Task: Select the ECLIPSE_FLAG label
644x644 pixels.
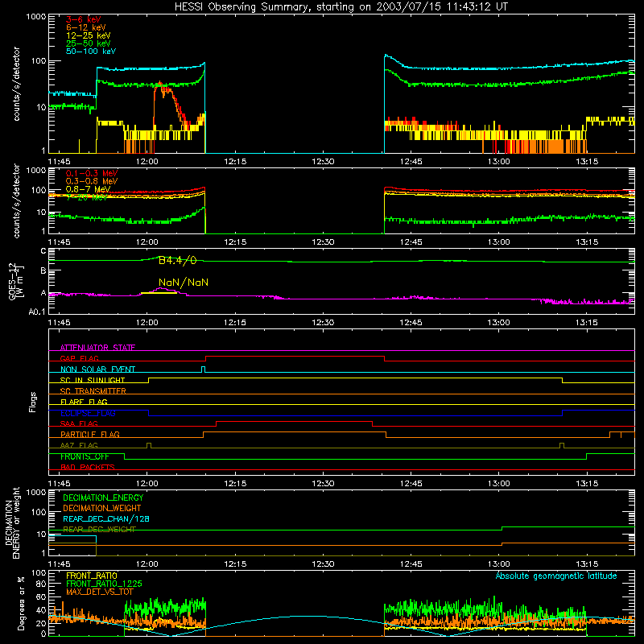Action: click(x=88, y=413)
